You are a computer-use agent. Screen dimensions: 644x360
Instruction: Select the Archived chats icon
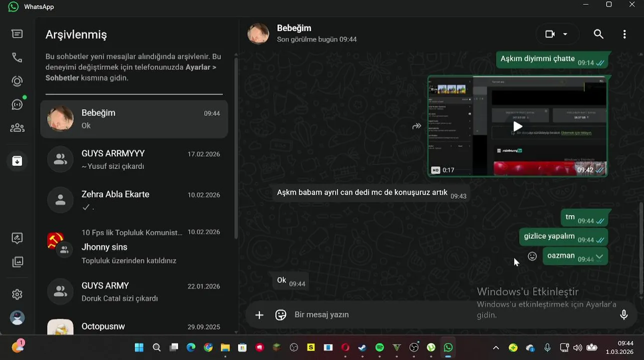click(17, 161)
